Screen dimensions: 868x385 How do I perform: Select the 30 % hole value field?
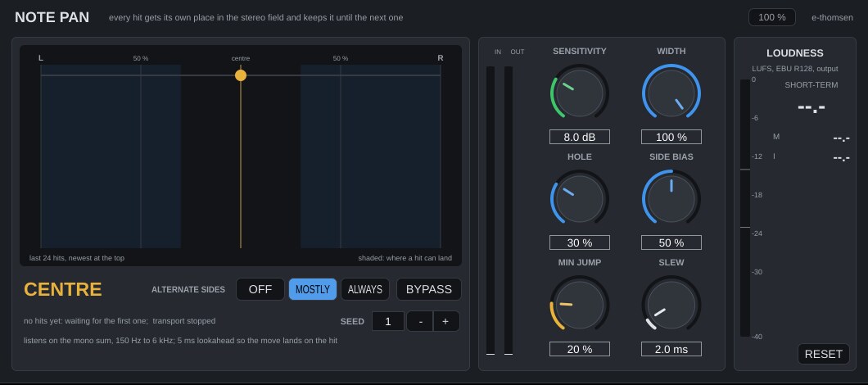(580, 242)
